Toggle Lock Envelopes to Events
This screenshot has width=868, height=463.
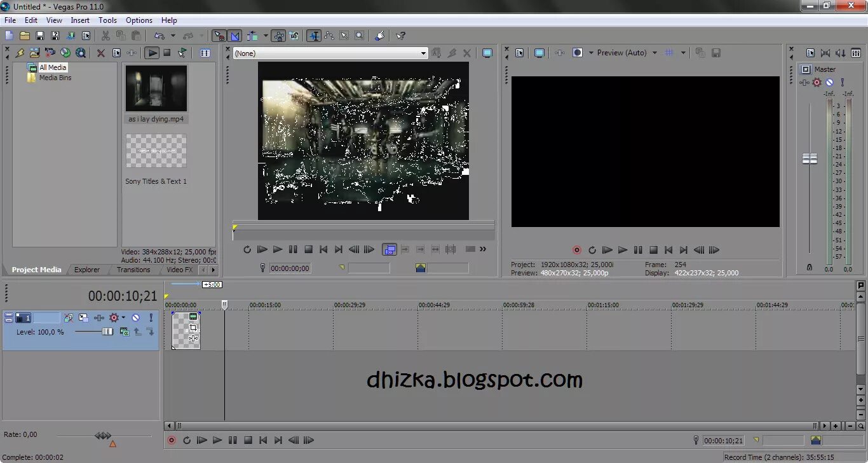[x=279, y=36]
